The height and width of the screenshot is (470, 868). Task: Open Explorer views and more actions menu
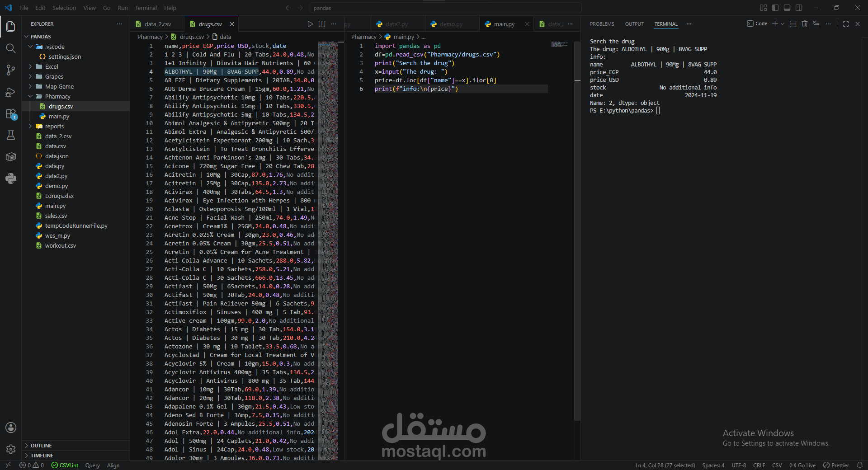[119, 24]
